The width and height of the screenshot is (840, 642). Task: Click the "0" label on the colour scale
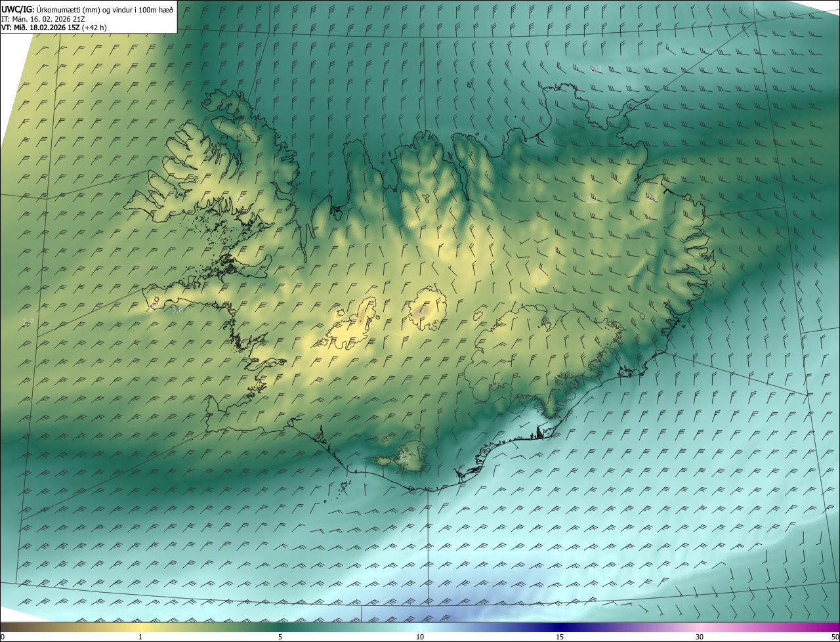(x=3, y=637)
